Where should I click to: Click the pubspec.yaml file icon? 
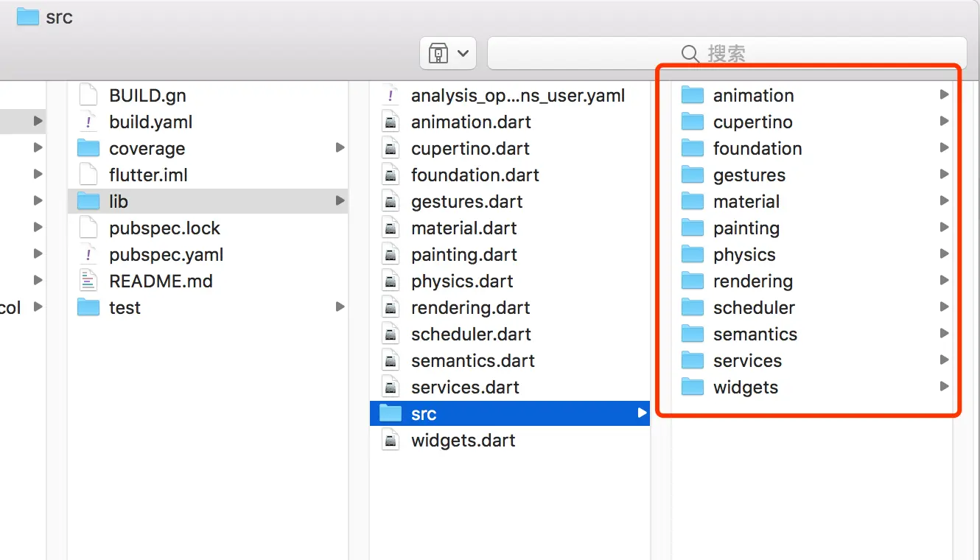click(88, 254)
